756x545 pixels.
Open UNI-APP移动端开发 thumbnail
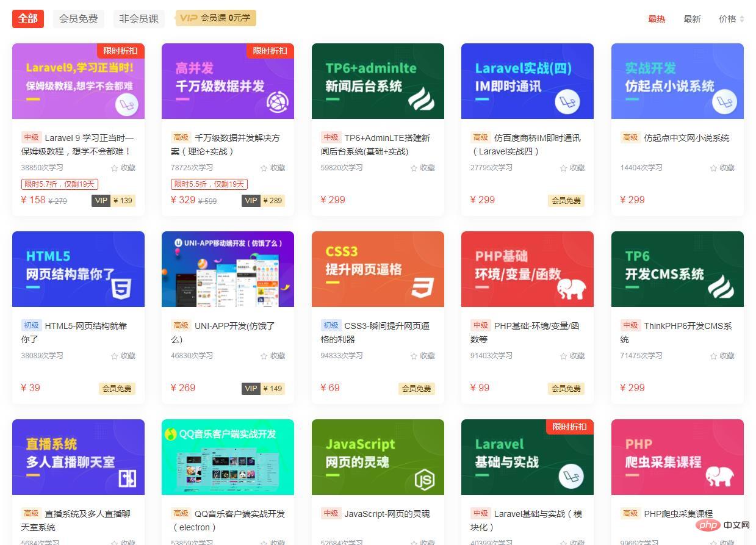(228, 269)
